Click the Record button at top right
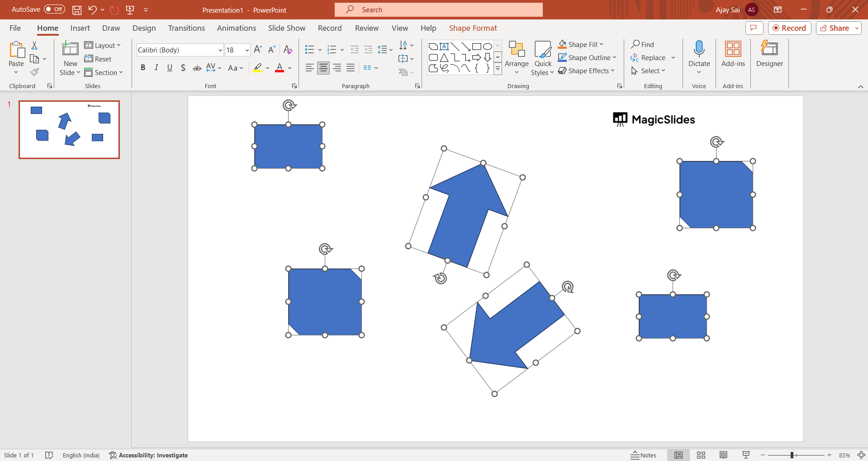 pos(789,28)
